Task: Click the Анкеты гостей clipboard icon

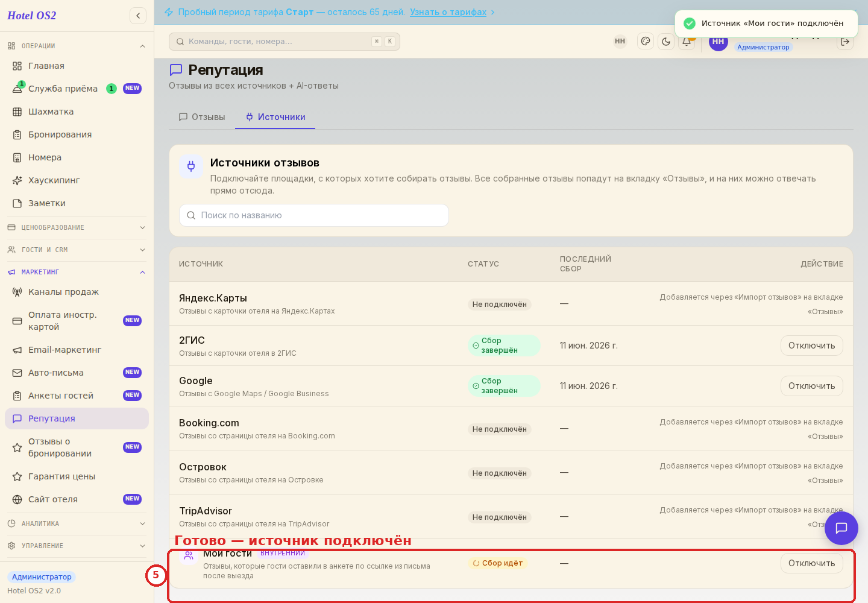Action: [17, 396]
